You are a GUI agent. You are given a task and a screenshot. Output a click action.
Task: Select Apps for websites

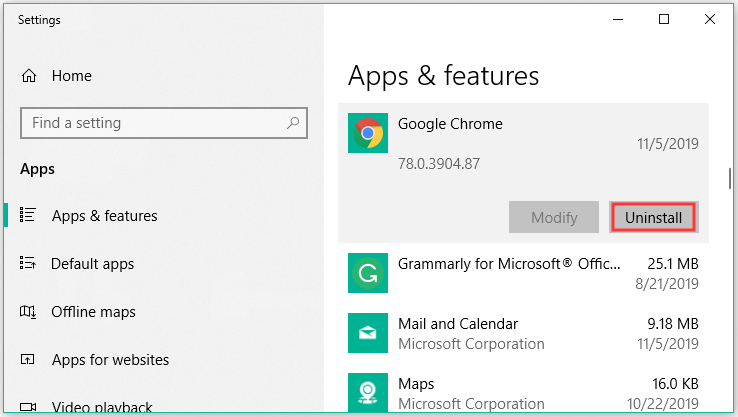(x=110, y=360)
